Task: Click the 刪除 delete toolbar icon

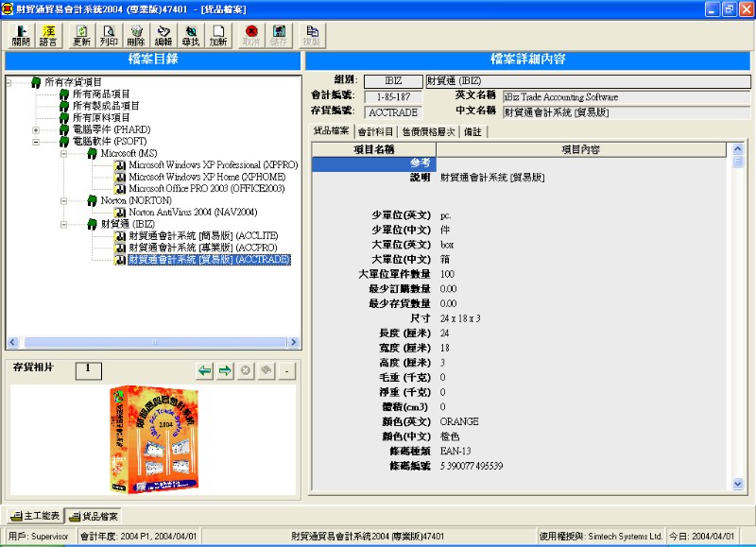Action: (x=136, y=36)
